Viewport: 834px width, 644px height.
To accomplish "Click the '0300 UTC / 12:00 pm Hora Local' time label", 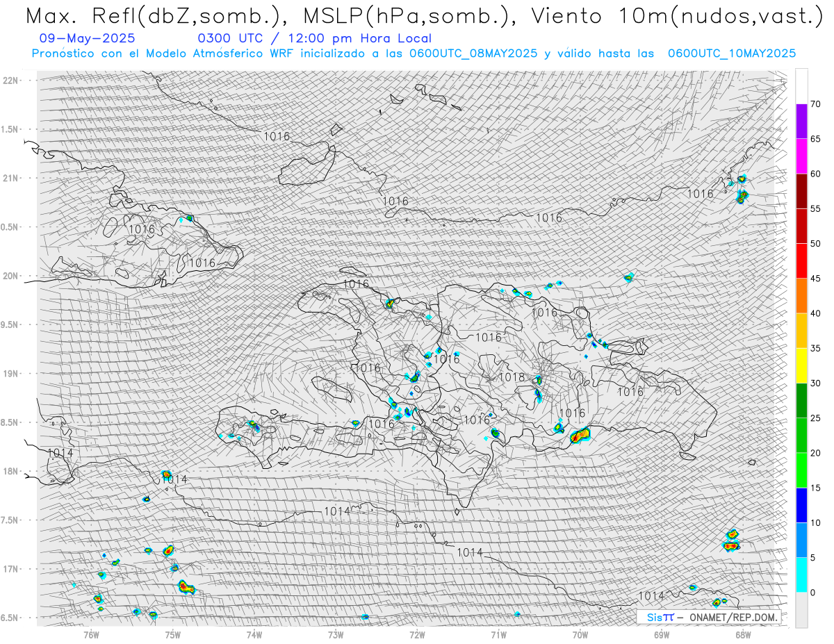I will pyautogui.click(x=315, y=39).
